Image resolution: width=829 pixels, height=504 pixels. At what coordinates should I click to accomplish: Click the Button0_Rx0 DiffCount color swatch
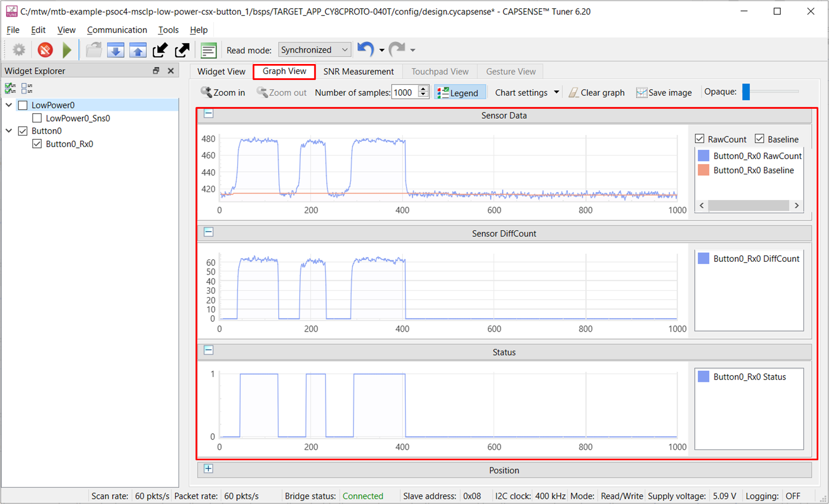(704, 259)
